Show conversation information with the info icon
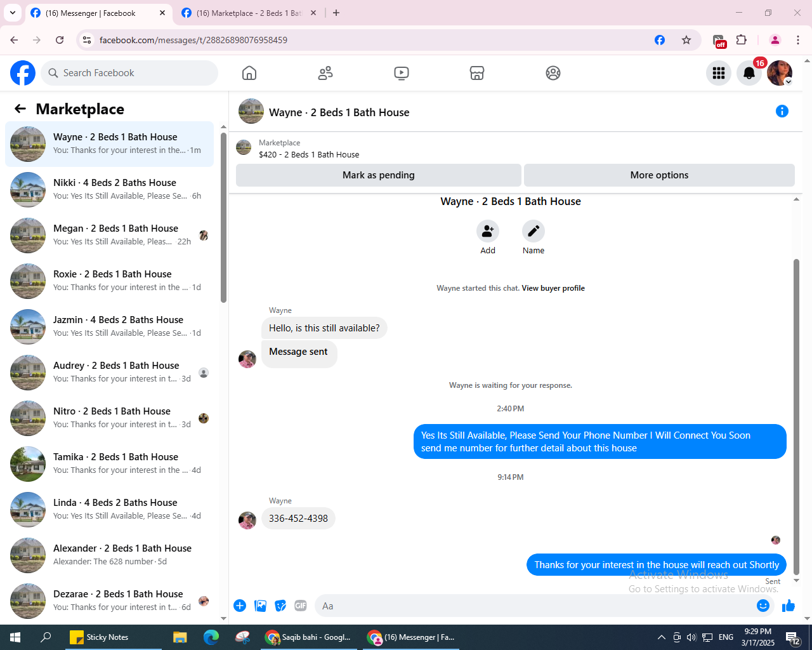This screenshot has height=650, width=812. [782, 112]
